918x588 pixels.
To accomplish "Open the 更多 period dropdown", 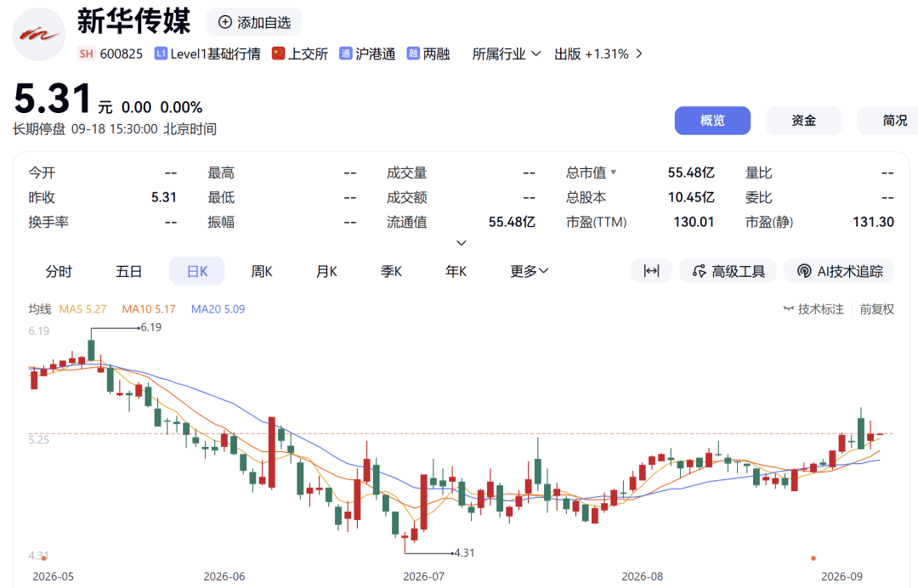I will tap(530, 271).
